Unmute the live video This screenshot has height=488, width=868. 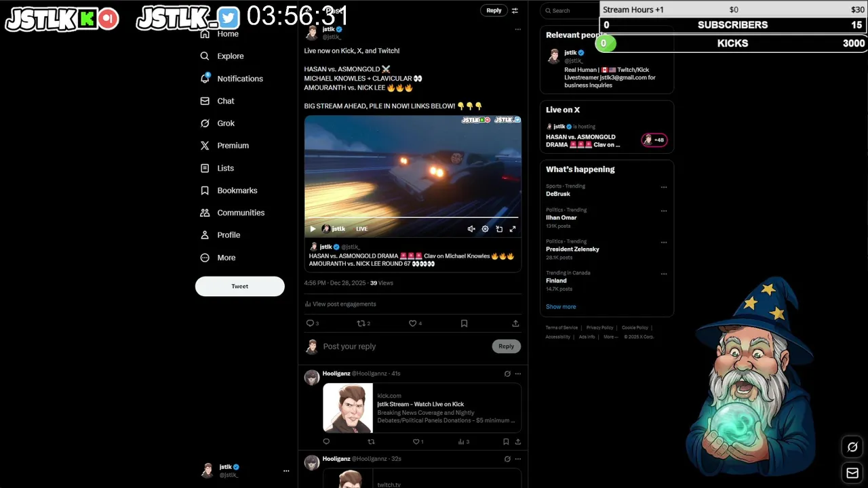[x=471, y=229]
